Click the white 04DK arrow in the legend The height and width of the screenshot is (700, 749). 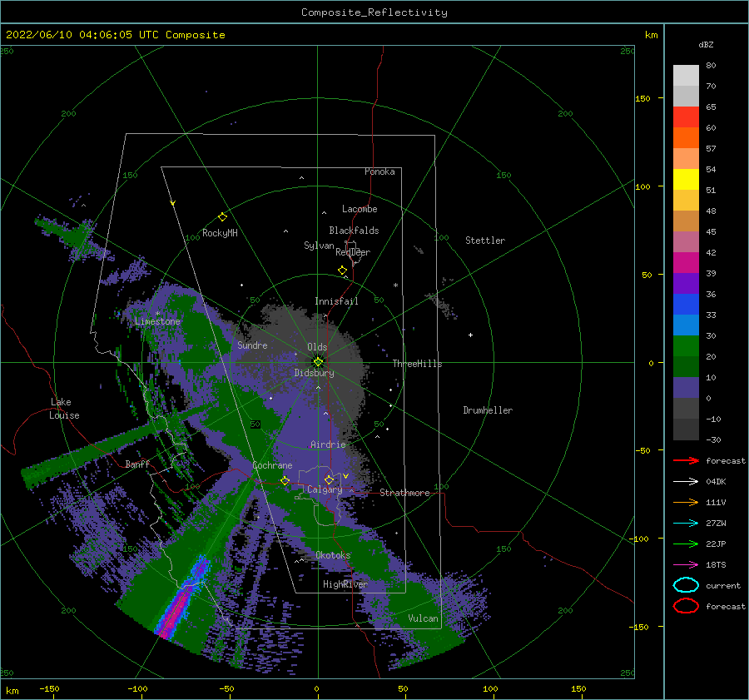pos(686,481)
